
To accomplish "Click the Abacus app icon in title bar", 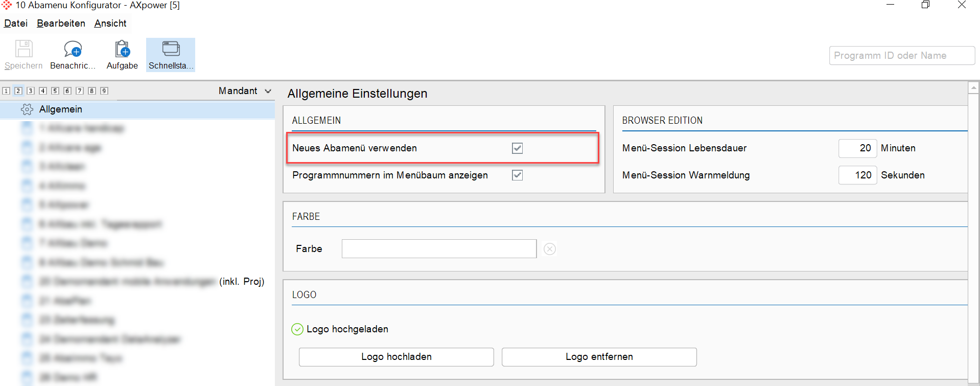I will 7,5.
